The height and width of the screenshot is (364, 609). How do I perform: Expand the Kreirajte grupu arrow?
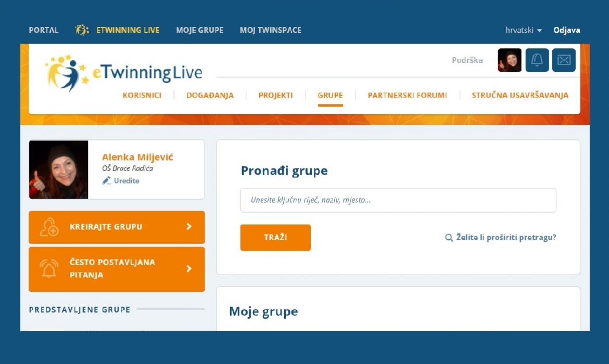tap(189, 226)
